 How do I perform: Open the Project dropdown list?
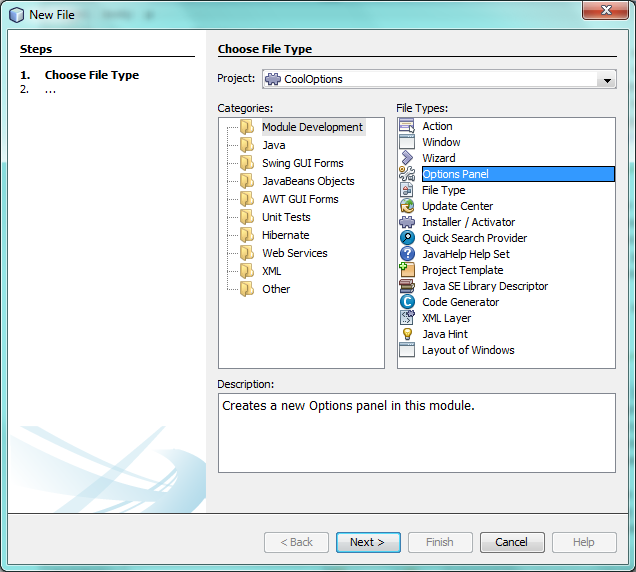(606, 80)
